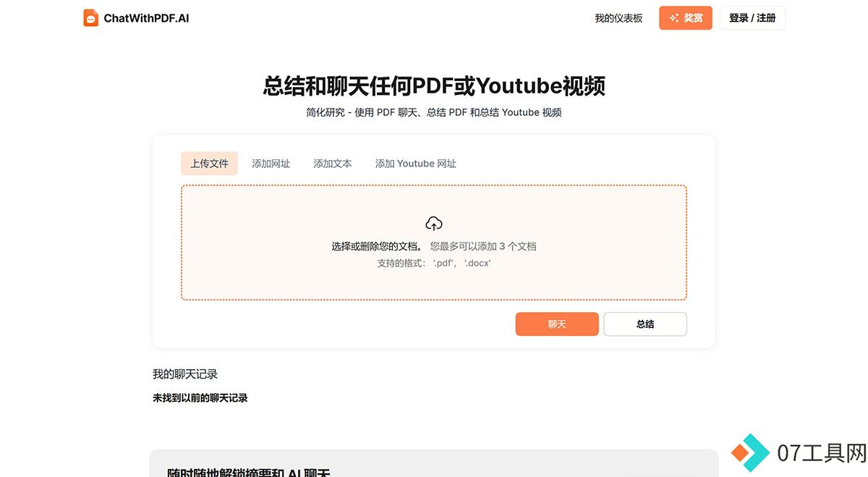Switch to the 添加文本 tab
Image resolution: width=868 pixels, height=477 pixels.
(x=333, y=164)
